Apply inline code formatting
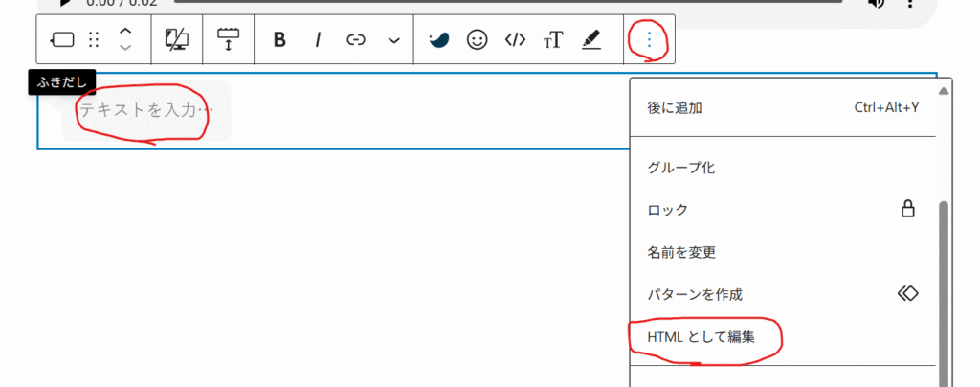Viewport: 980px width, 387px height. coord(515,39)
